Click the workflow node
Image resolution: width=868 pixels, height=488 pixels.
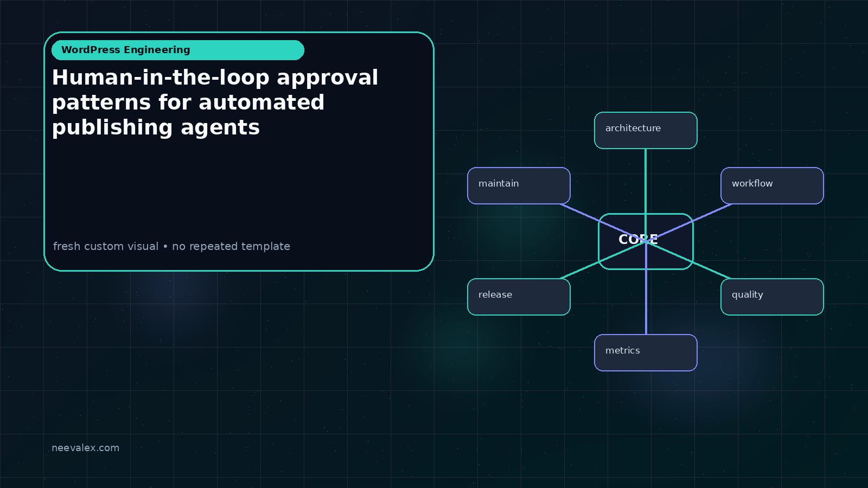click(772, 185)
